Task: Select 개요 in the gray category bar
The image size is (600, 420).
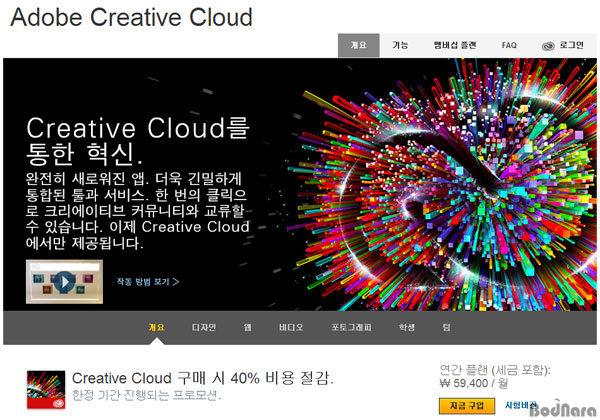Action: pyautogui.click(x=157, y=327)
